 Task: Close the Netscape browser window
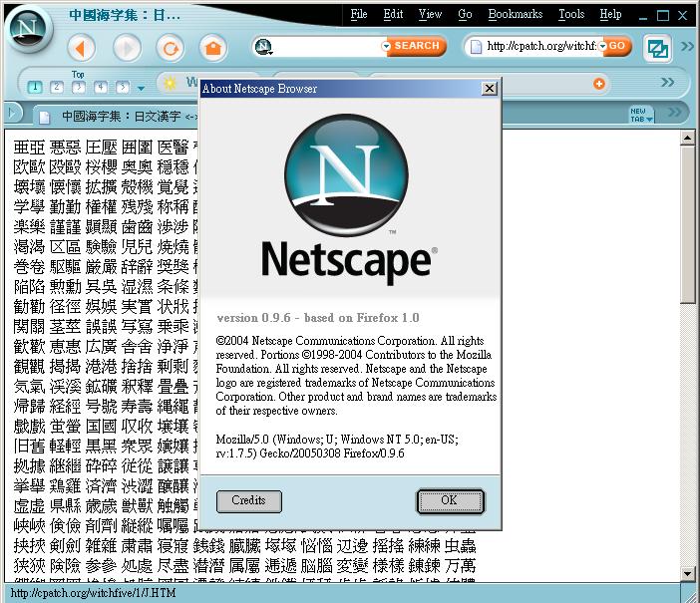click(x=683, y=16)
